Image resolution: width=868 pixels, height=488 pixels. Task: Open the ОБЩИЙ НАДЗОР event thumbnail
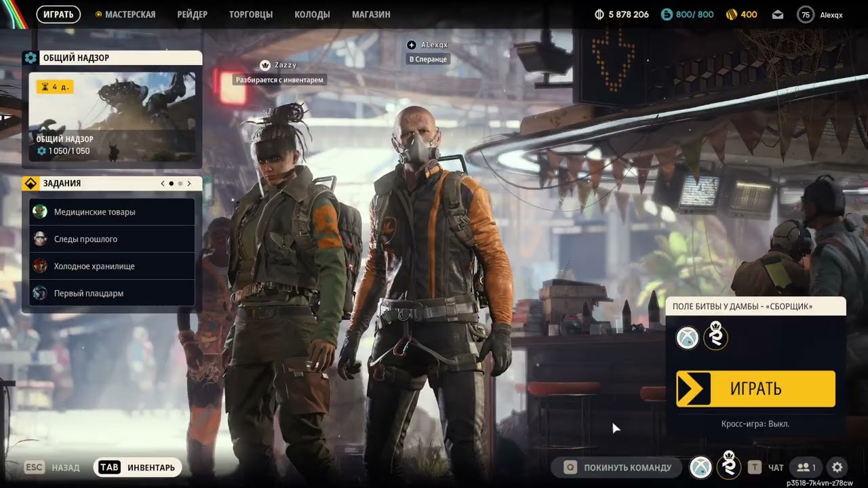[113, 117]
